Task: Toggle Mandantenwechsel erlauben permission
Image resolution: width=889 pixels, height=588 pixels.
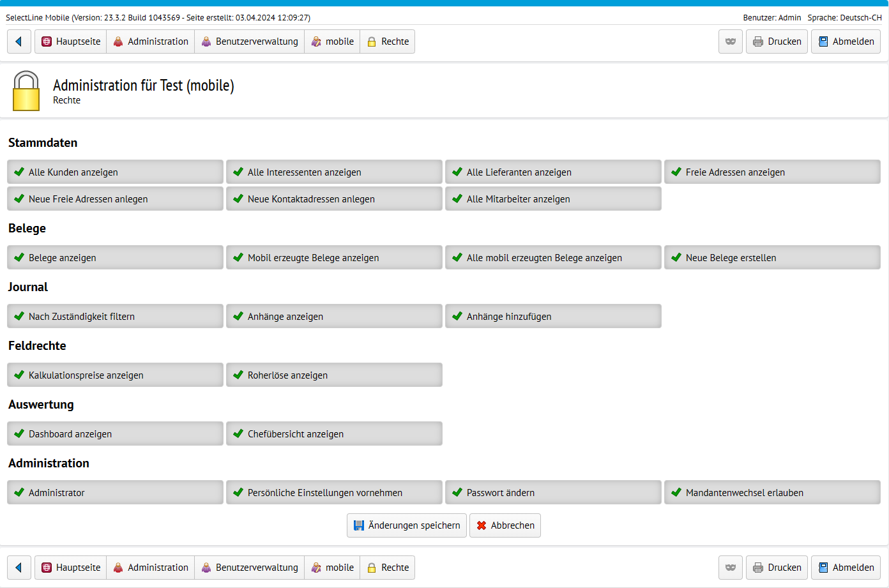Action: point(772,493)
